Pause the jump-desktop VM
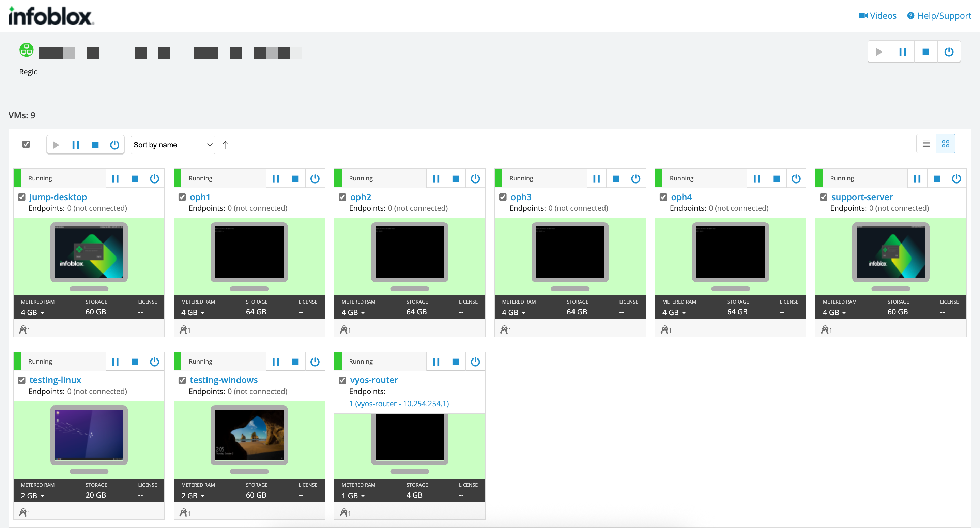 [115, 178]
